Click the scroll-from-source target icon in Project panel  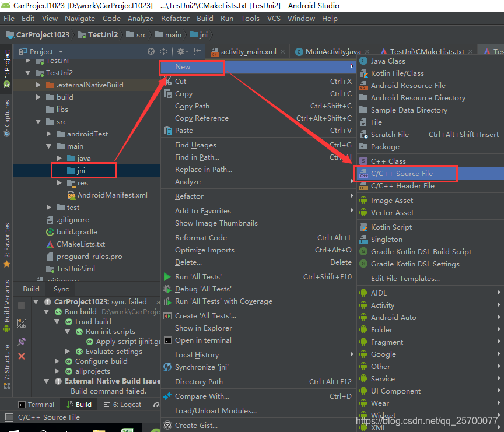click(x=150, y=51)
